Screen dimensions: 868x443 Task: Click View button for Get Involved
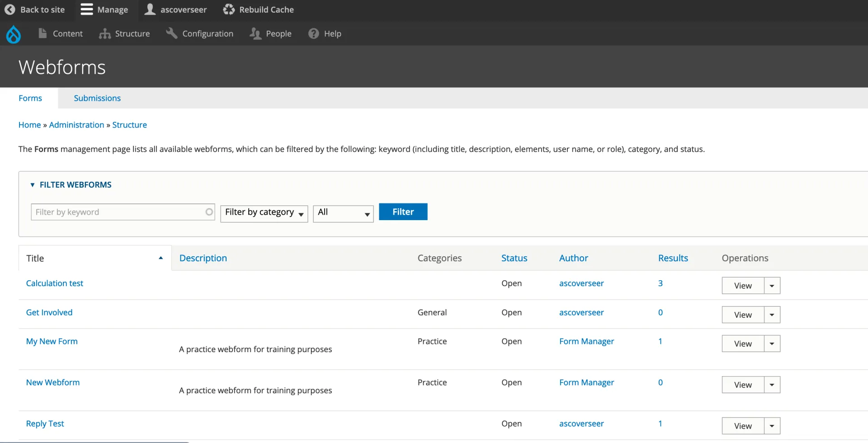coord(743,315)
